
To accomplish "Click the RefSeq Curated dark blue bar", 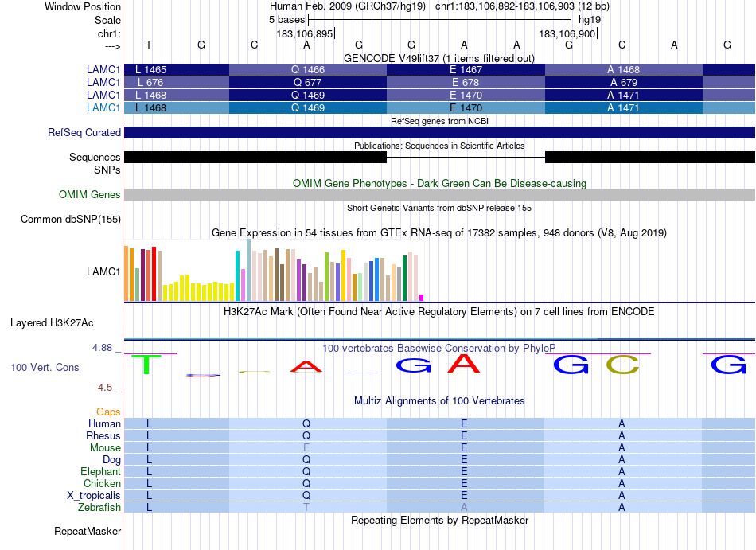I will point(439,133).
